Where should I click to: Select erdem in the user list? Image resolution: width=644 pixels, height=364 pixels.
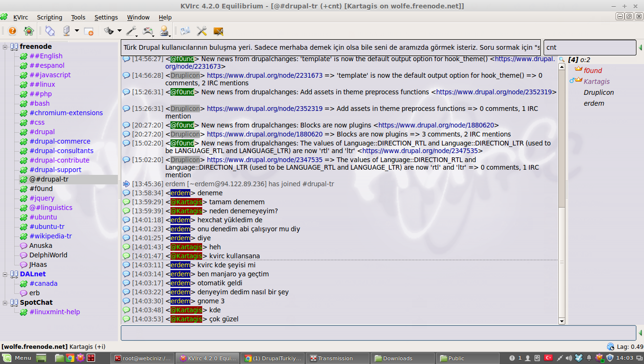tap(594, 103)
